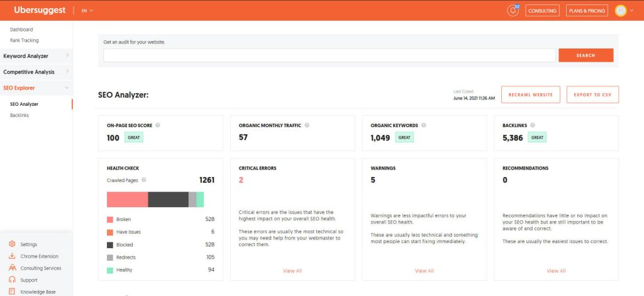Show info icon beside Backlinks heading
This screenshot has height=296, width=644.
(x=532, y=125)
